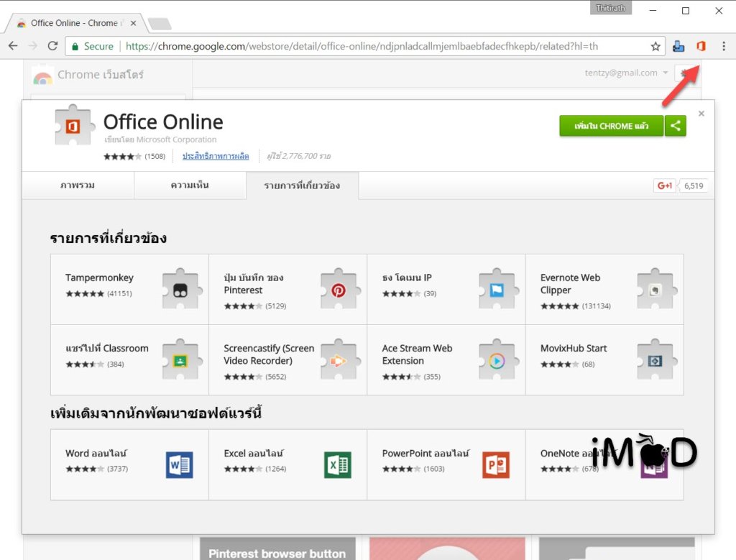Reload the page

click(x=52, y=46)
